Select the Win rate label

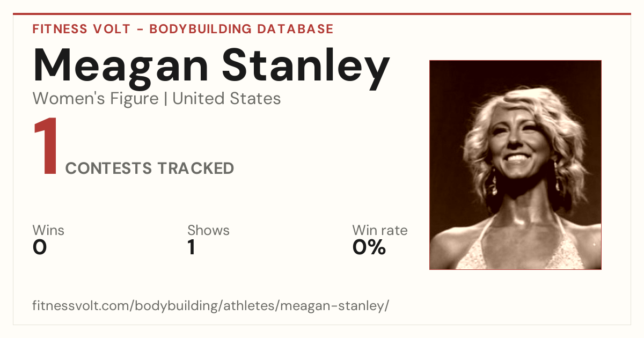380,230
